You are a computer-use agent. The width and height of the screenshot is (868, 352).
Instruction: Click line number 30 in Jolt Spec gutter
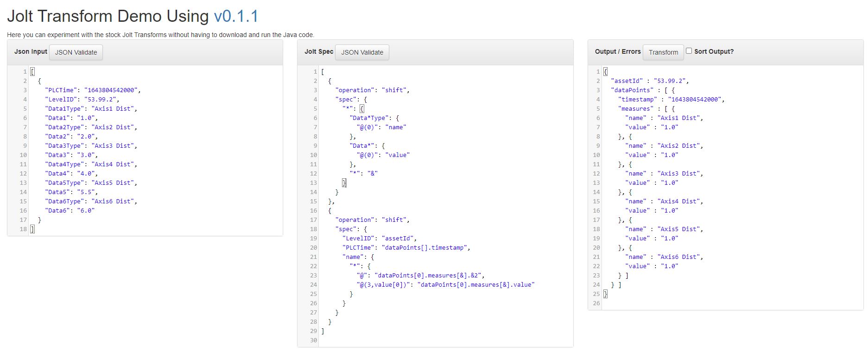click(x=314, y=340)
